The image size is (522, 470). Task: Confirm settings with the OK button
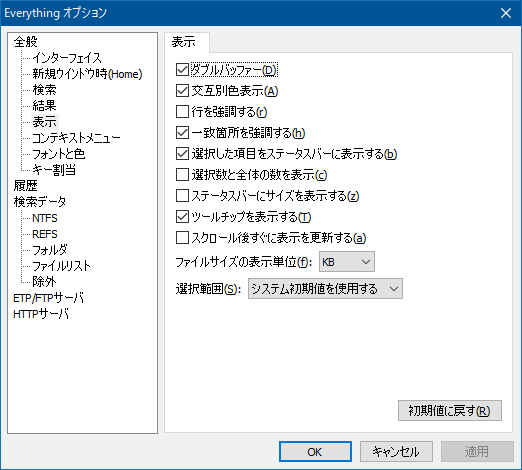click(315, 452)
